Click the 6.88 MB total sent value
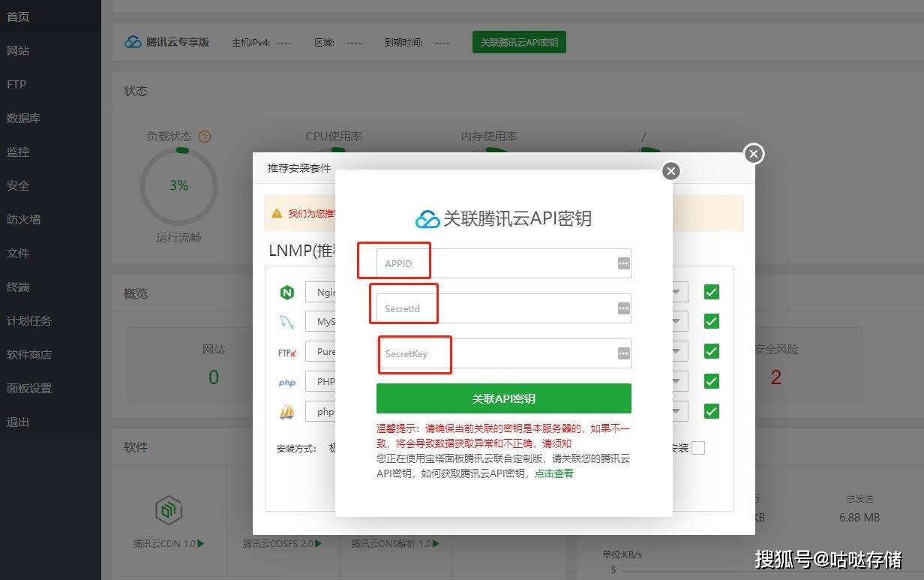 pos(859,517)
